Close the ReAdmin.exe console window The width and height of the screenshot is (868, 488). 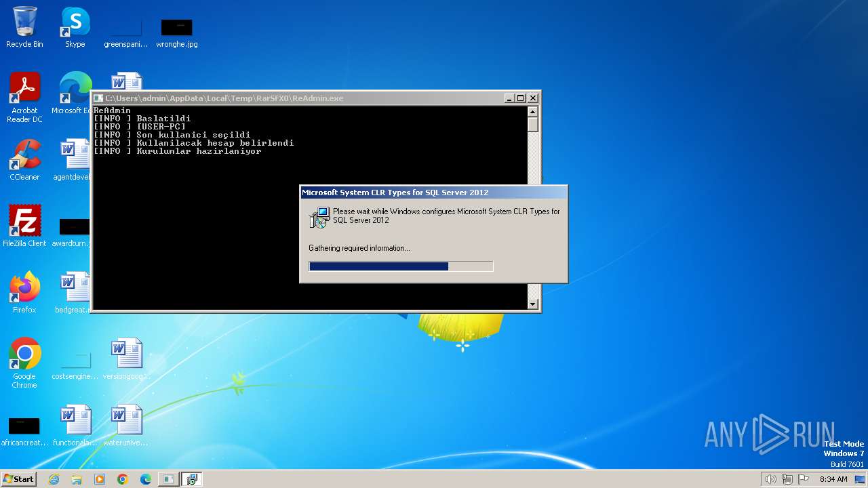tap(533, 98)
